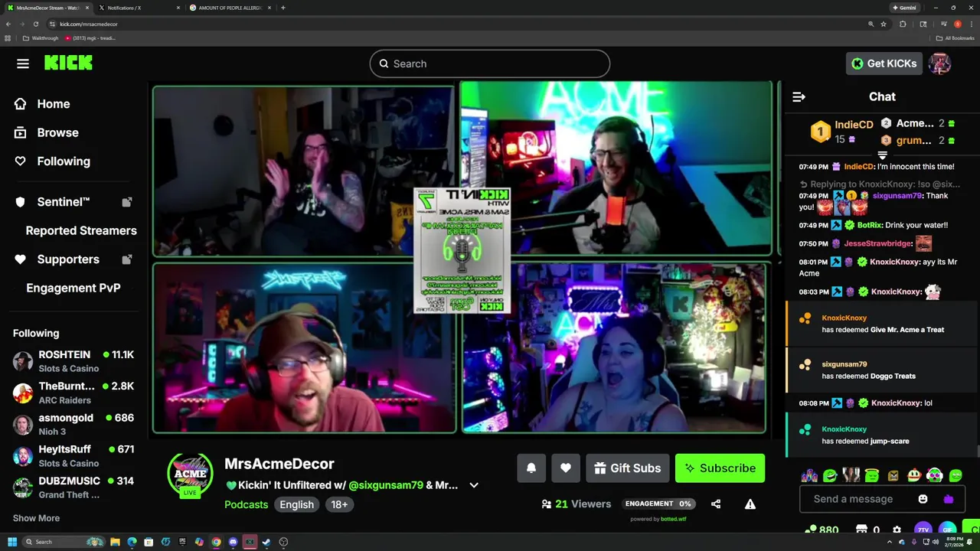Screen dimensions: 980x551
Task: Click the Get KICKs button
Action: tap(884, 64)
